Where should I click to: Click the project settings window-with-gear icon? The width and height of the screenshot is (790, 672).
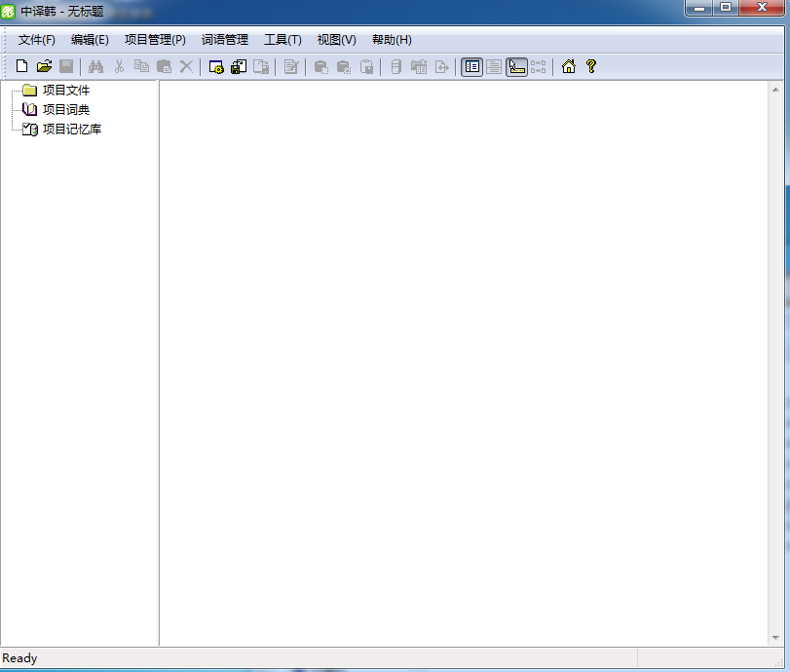[216, 67]
